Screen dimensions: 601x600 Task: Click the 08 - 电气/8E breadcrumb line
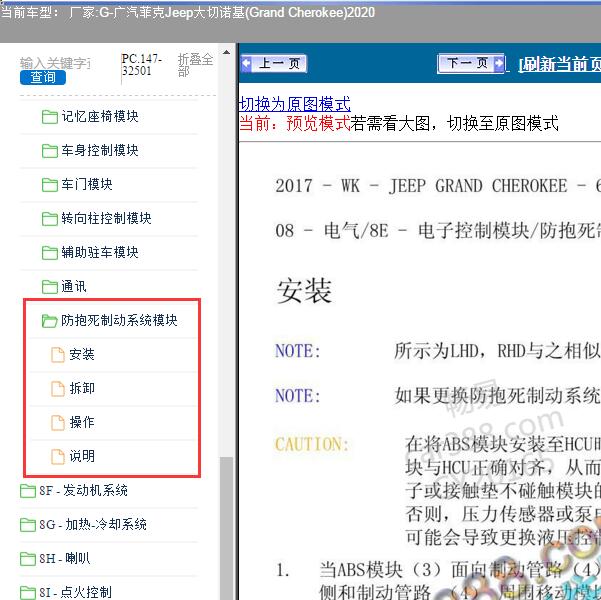tap(438, 231)
